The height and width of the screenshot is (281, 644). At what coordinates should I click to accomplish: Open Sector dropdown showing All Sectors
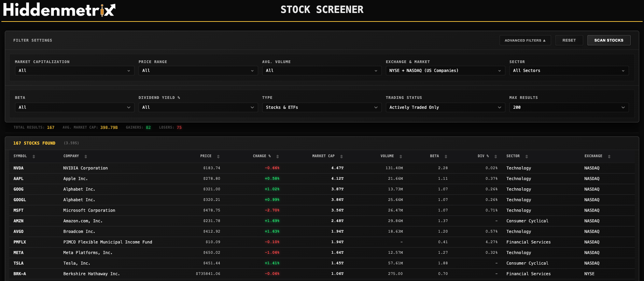[x=569, y=71]
